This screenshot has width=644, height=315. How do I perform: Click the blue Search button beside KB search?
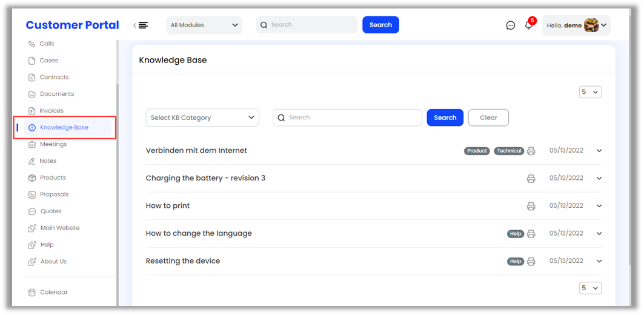tap(445, 118)
